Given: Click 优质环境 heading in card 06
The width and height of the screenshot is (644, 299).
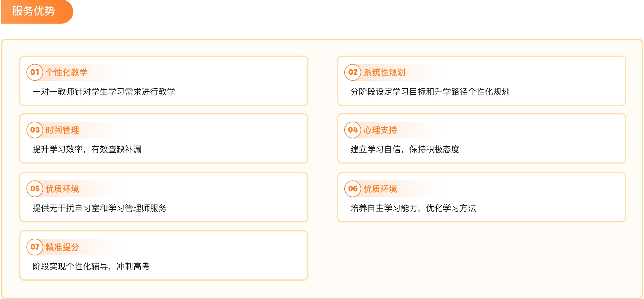Looking at the screenshot, I should coord(380,189).
